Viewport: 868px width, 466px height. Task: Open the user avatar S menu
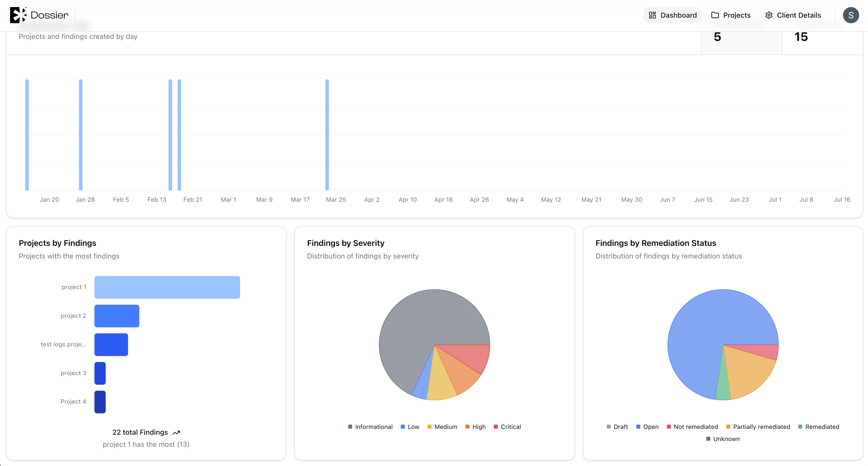[x=851, y=15]
